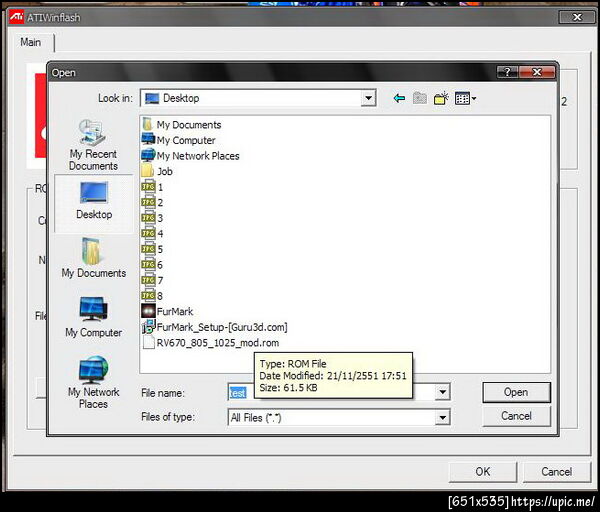Select JPG file named 5
The image size is (600, 512).
[152, 249]
